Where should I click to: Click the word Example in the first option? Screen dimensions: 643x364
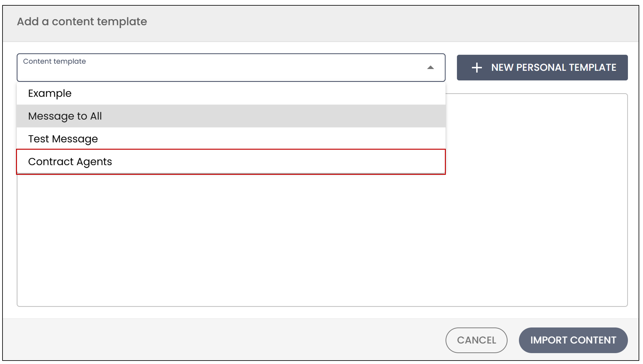click(50, 94)
